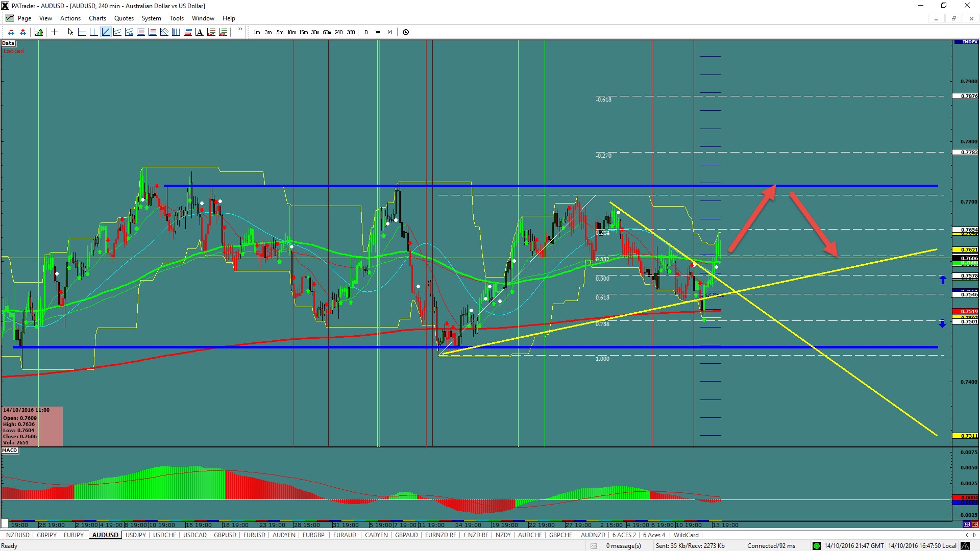The height and width of the screenshot is (551, 980).
Task: Toggle the trend line drawing tool
Action: point(106,32)
